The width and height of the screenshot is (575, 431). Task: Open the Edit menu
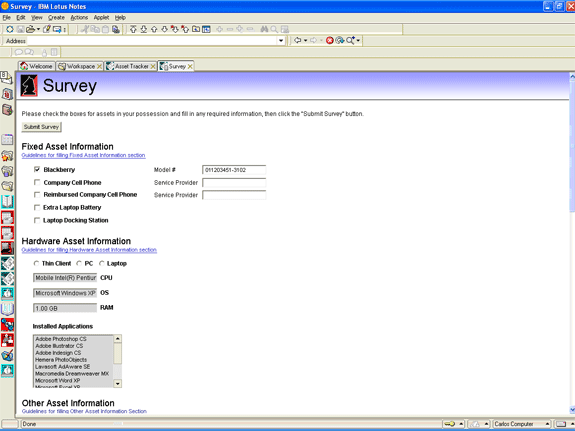coord(21,17)
